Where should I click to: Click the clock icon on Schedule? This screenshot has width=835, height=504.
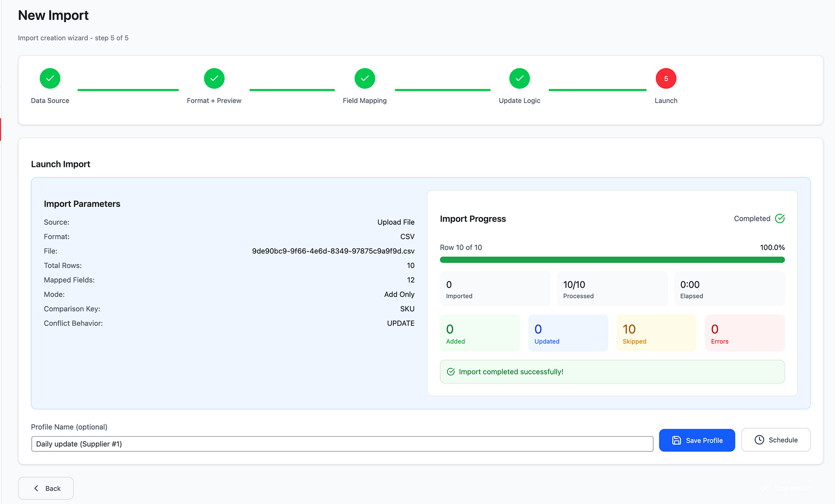(759, 440)
